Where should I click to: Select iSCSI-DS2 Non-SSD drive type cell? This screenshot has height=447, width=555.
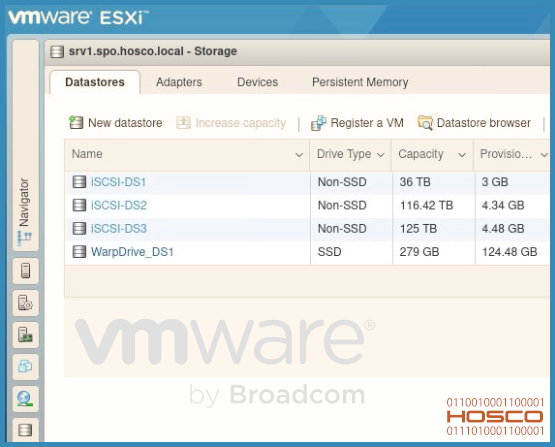(x=351, y=205)
